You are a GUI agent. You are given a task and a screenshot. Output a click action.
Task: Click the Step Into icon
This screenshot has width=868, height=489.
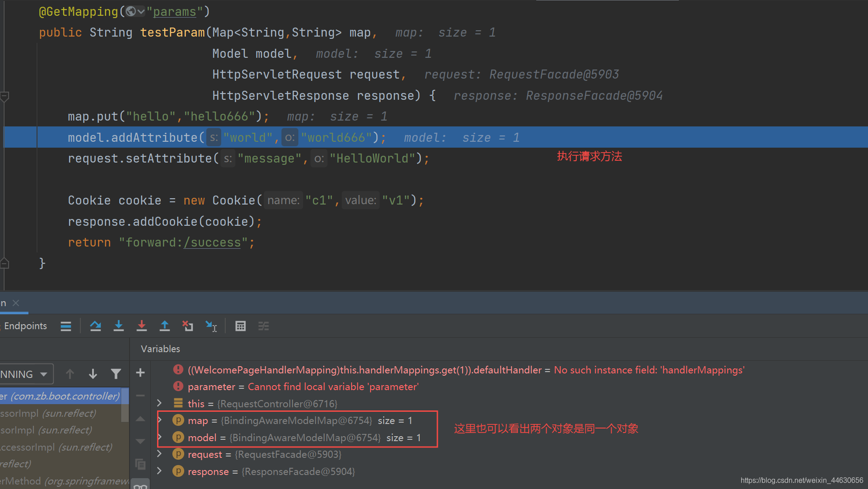point(119,326)
